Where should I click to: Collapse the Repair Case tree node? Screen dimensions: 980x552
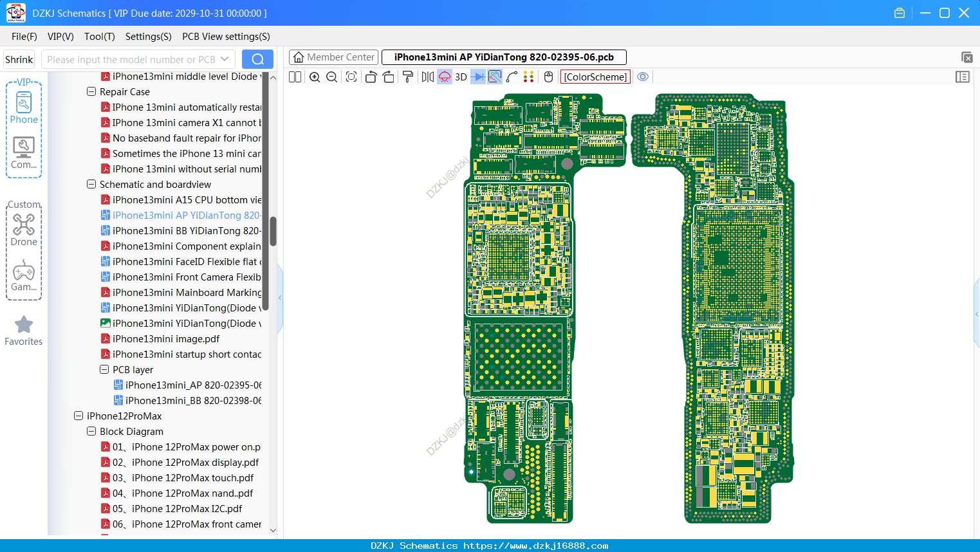pos(91,92)
